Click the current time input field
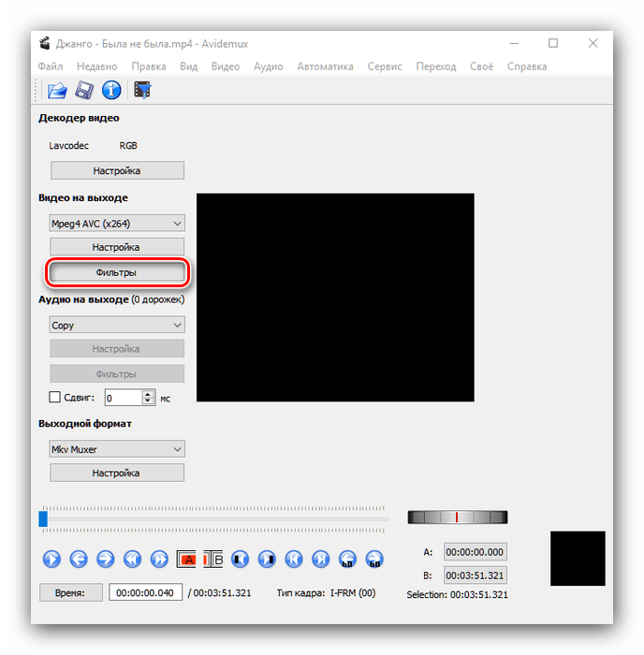 click(x=145, y=592)
